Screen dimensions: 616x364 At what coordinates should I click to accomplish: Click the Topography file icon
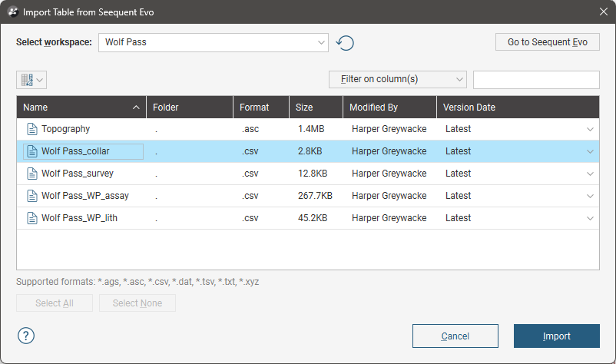point(32,129)
